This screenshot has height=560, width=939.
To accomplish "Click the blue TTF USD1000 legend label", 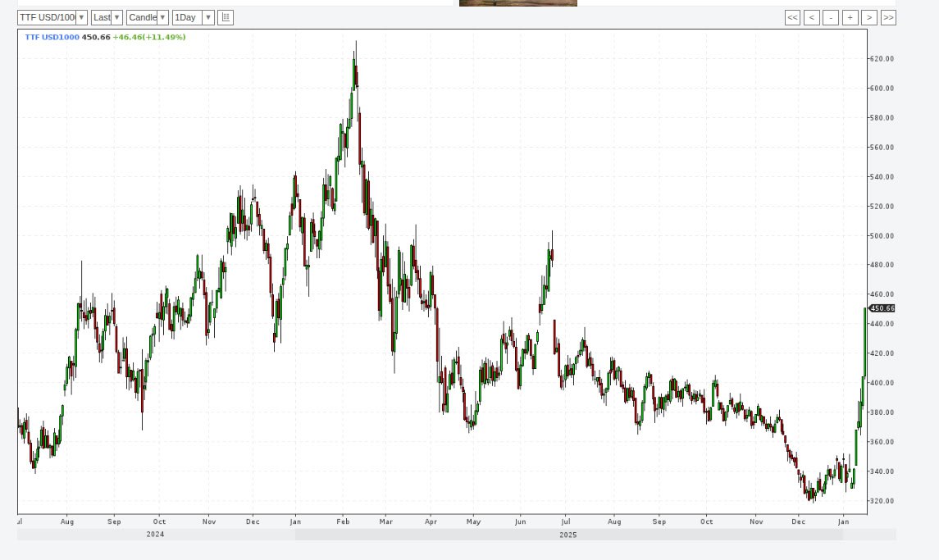I will click(52, 38).
